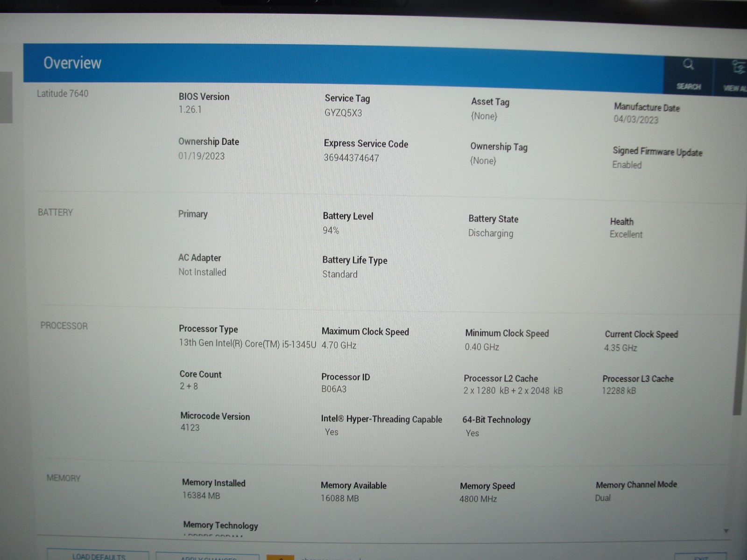
Task: Select Processor ID value B06A3
Action: point(334,389)
